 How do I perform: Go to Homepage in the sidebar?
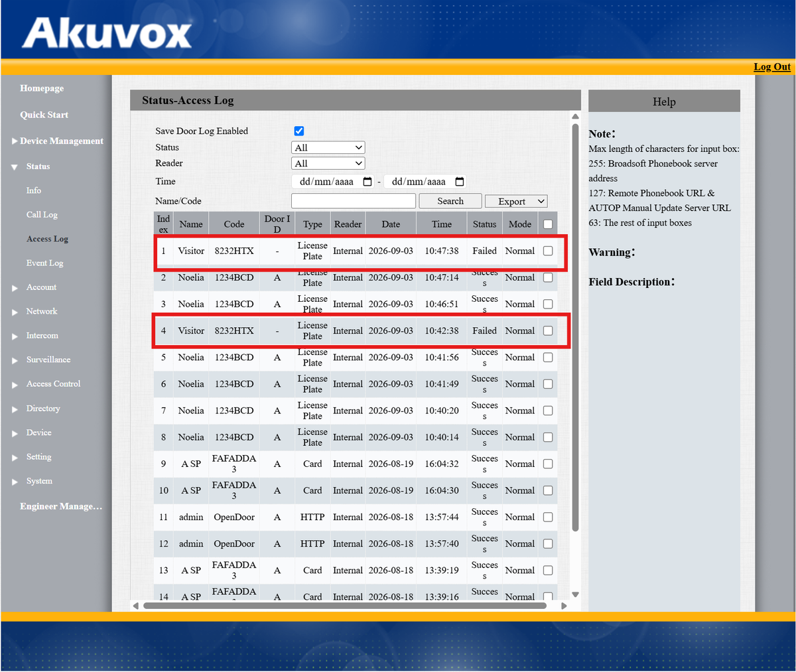42,88
